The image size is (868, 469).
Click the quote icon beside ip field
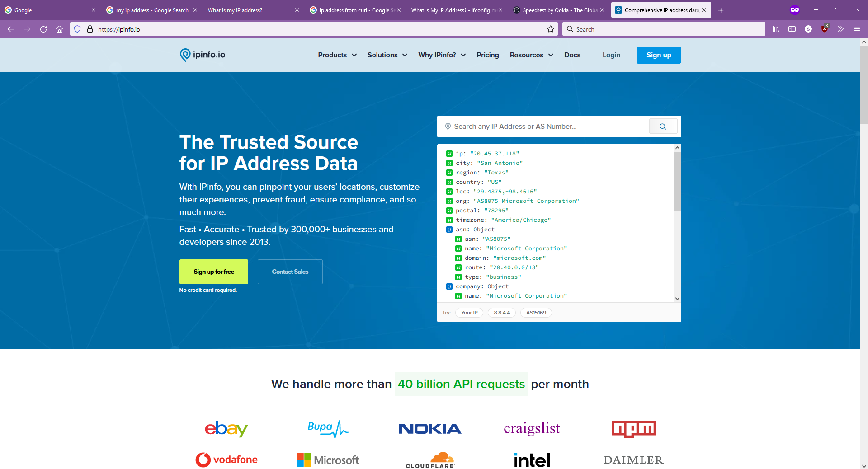click(x=449, y=154)
